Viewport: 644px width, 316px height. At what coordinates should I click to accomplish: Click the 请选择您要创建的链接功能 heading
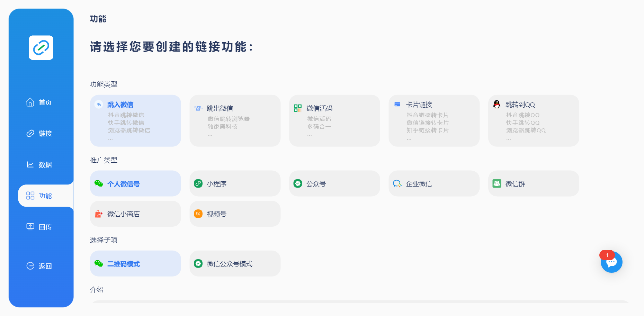coord(172,47)
